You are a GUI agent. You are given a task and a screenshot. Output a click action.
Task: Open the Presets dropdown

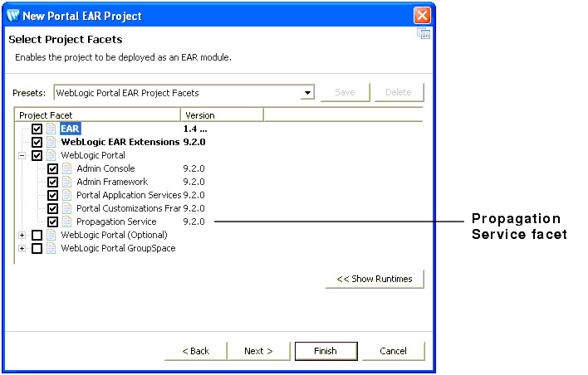click(x=307, y=93)
